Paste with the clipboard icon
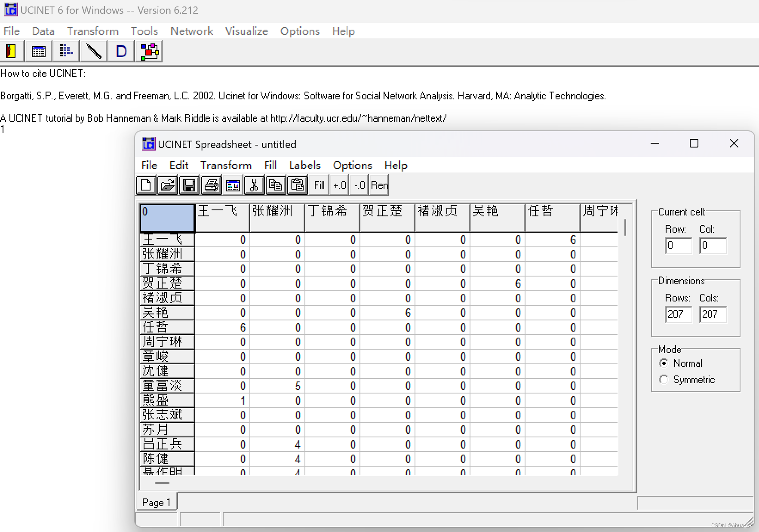 point(297,185)
